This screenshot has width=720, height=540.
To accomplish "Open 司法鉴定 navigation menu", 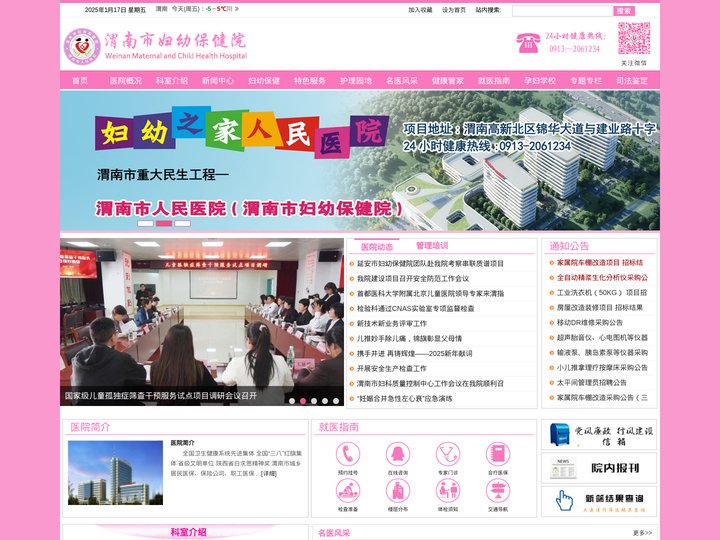I will [x=632, y=80].
